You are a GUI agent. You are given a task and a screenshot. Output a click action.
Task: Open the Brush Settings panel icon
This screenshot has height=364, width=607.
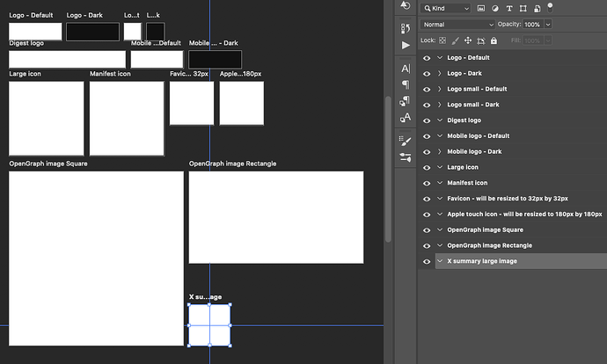[406, 142]
